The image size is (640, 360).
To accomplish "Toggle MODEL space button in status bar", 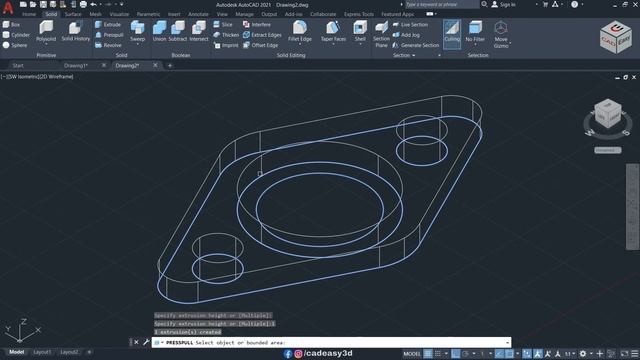I will (411, 353).
